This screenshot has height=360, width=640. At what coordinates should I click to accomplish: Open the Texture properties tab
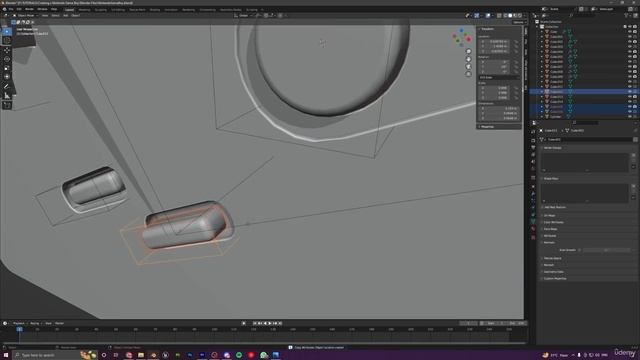(533, 237)
